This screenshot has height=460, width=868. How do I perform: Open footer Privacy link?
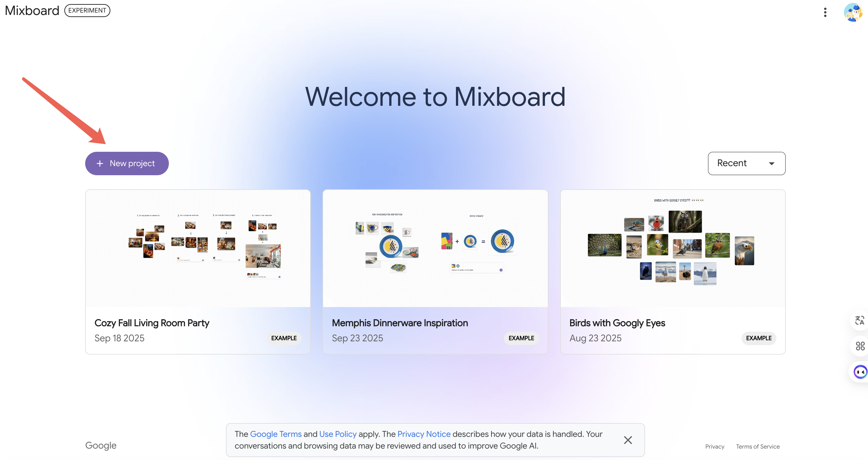pyautogui.click(x=714, y=447)
